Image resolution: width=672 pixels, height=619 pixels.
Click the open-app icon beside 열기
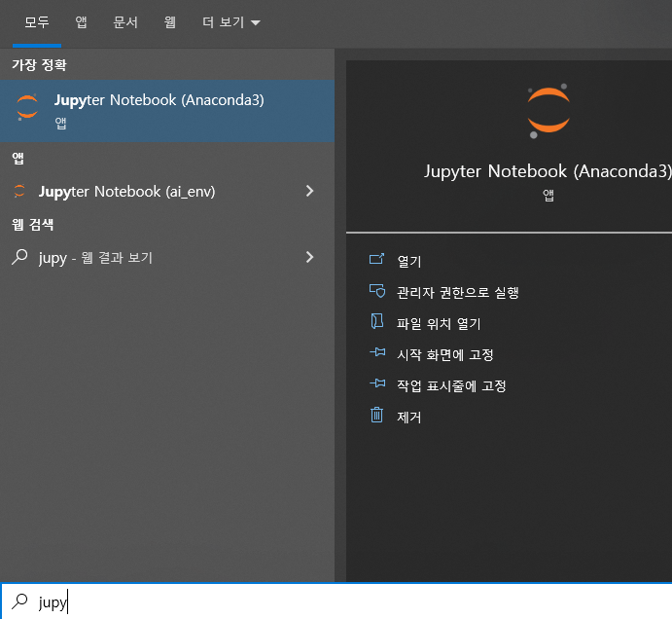[x=376, y=259]
